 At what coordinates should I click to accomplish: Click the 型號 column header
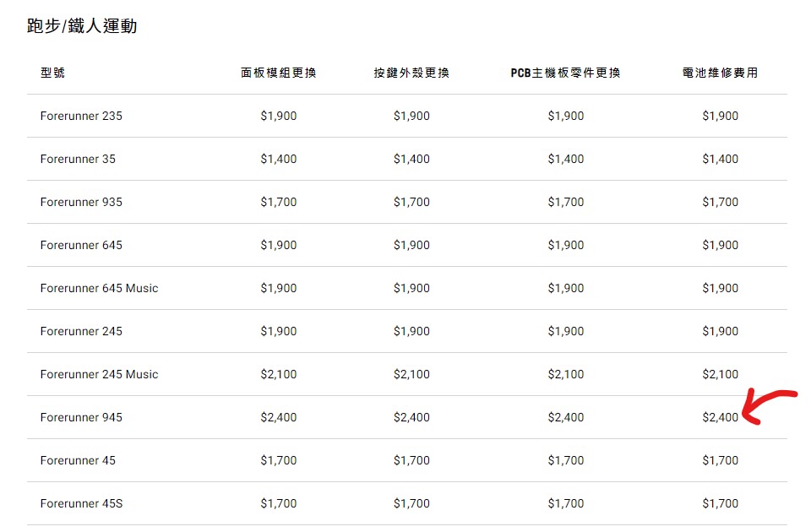pos(52,73)
